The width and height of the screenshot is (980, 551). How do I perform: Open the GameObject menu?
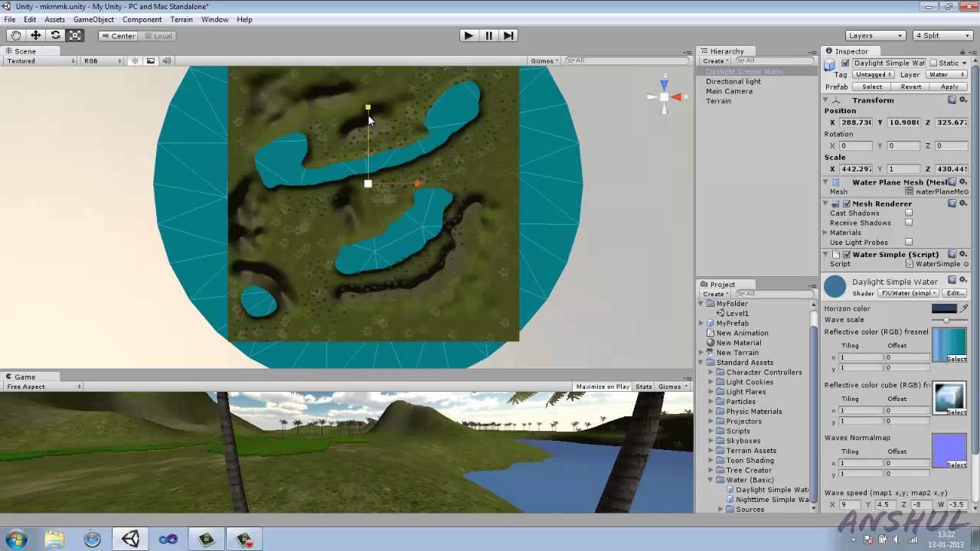93,19
